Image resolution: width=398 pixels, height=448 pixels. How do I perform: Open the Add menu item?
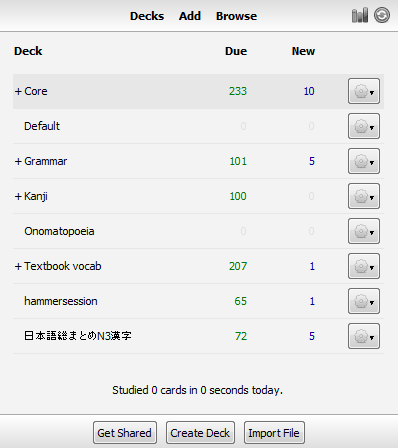pyautogui.click(x=190, y=16)
